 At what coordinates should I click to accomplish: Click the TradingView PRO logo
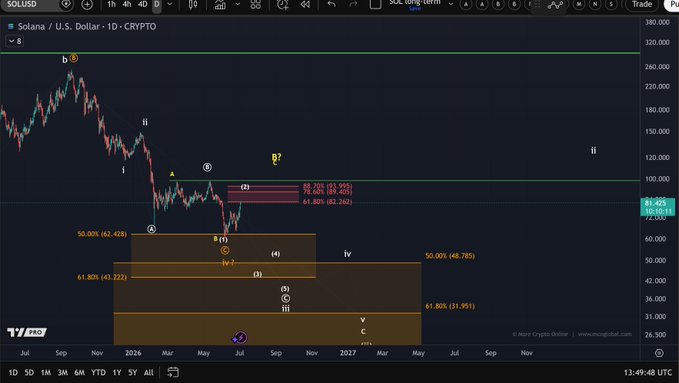click(27, 332)
